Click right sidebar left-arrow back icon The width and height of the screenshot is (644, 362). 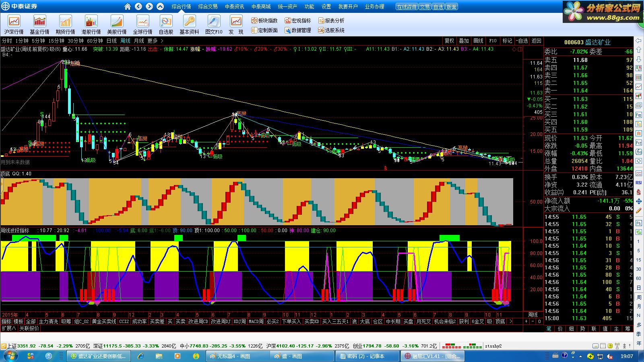639,41
